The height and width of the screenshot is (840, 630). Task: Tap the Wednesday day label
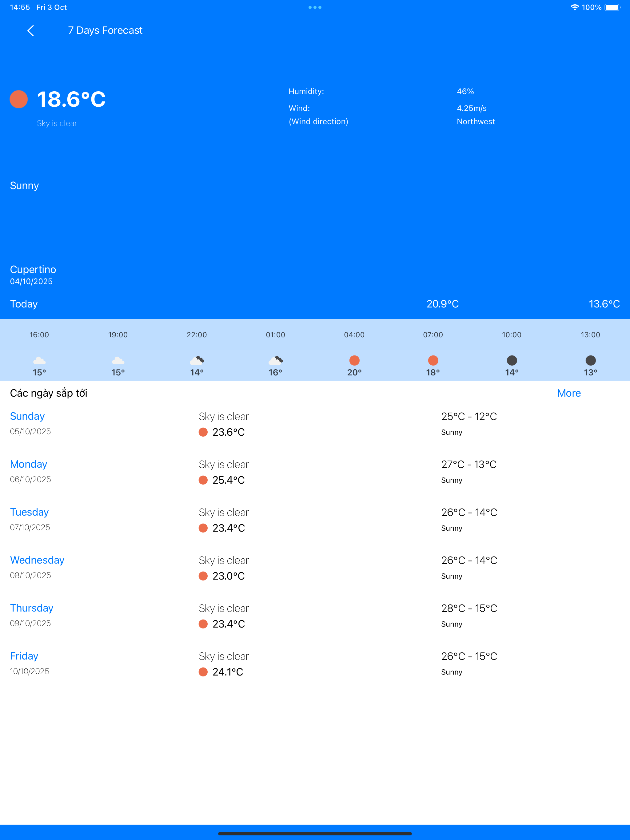click(x=37, y=560)
